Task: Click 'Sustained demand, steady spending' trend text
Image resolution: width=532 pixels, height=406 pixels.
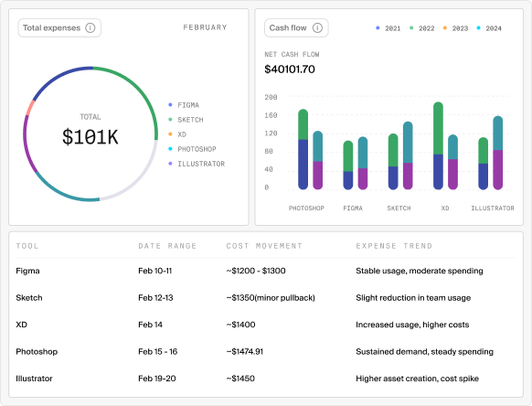Action: 425,352
